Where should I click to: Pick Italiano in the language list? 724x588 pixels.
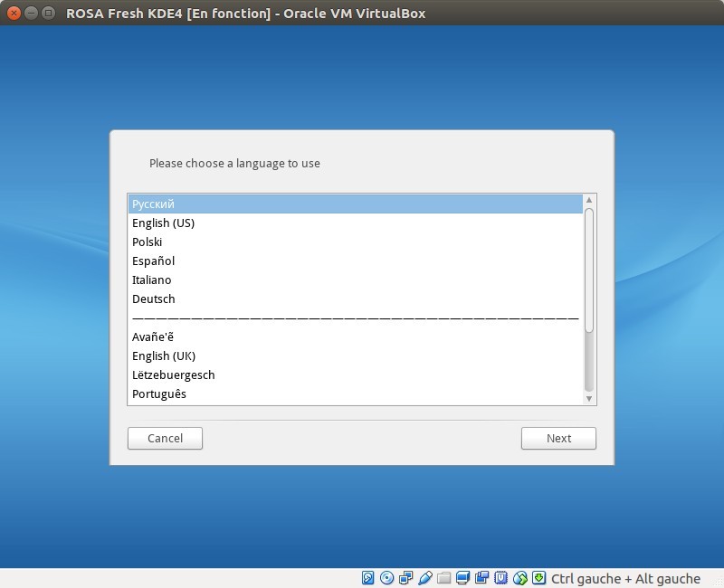tap(355, 280)
